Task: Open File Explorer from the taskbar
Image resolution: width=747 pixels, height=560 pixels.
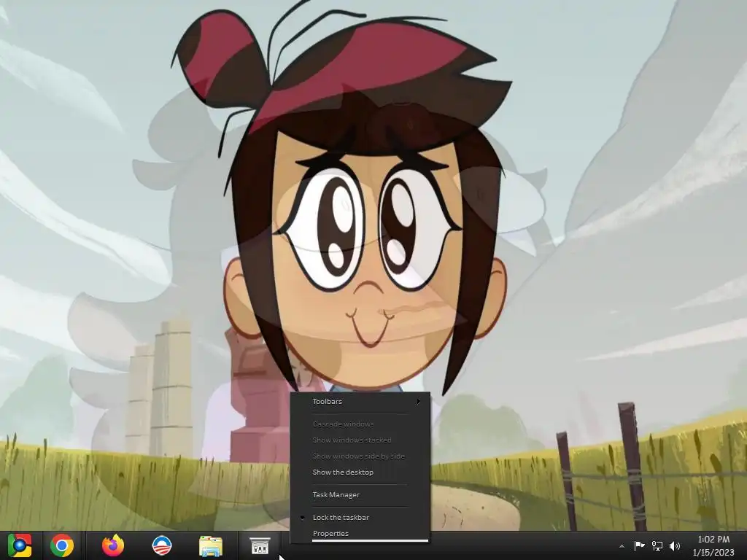Action: pos(211,546)
